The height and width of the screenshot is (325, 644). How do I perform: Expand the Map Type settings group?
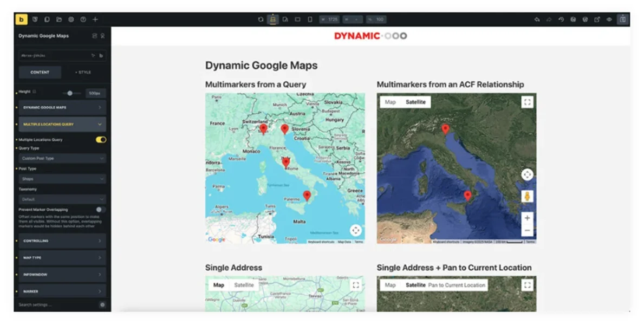(x=62, y=258)
